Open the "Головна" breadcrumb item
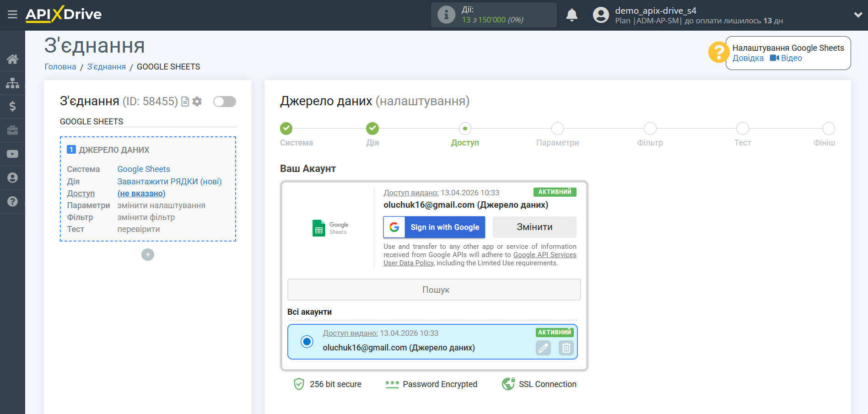The height and width of the screenshot is (414, 868). pyautogui.click(x=60, y=66)
